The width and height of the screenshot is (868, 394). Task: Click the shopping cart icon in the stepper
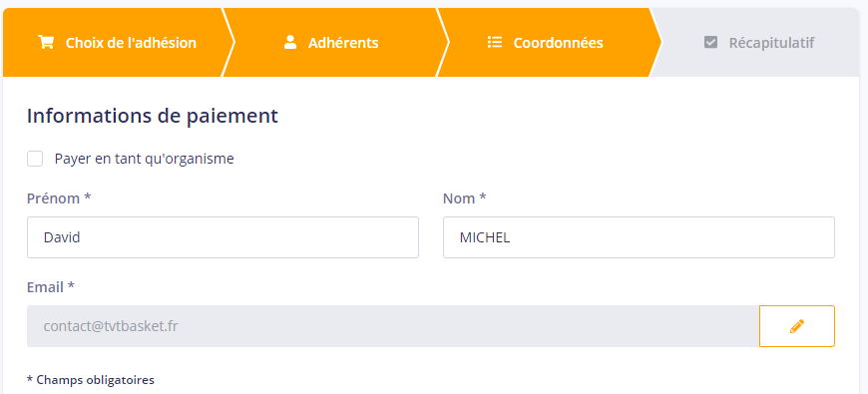(x=46, y=43)
